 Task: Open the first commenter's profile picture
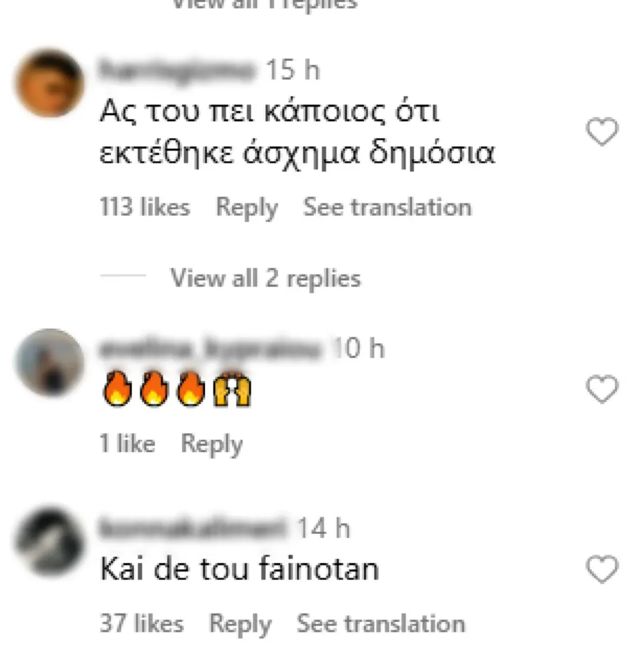49,83
